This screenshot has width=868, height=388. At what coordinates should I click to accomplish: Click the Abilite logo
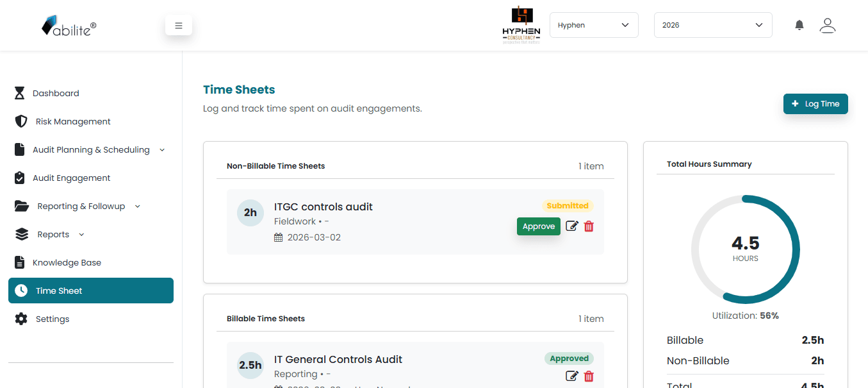tap(69, 26)
